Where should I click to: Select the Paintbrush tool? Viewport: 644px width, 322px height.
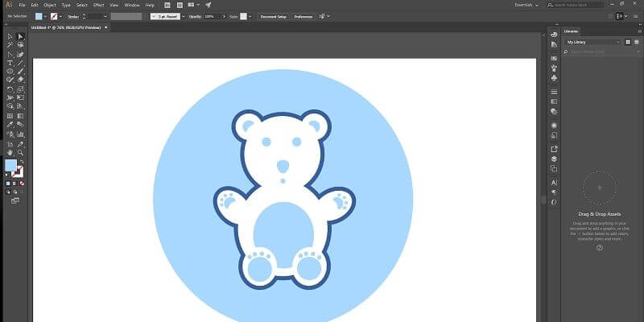click(x=20, y=71)
